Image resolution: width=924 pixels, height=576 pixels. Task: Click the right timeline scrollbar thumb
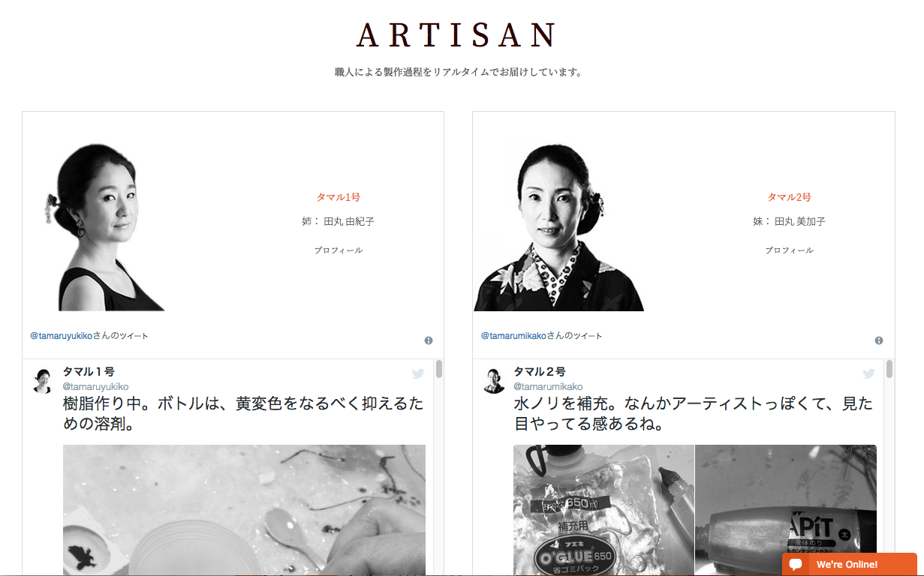pyautogui.click(x=889, y=369)
